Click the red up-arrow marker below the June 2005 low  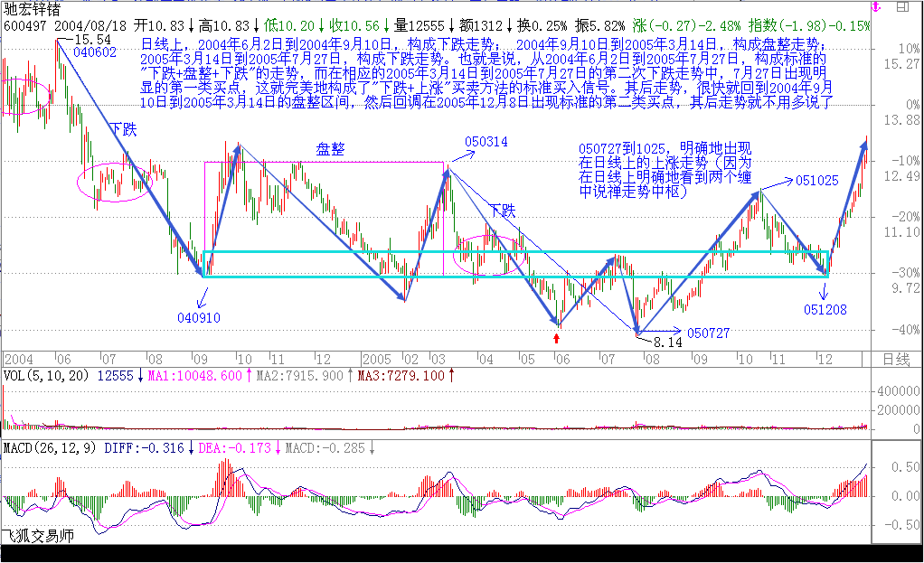click(559, 338)
